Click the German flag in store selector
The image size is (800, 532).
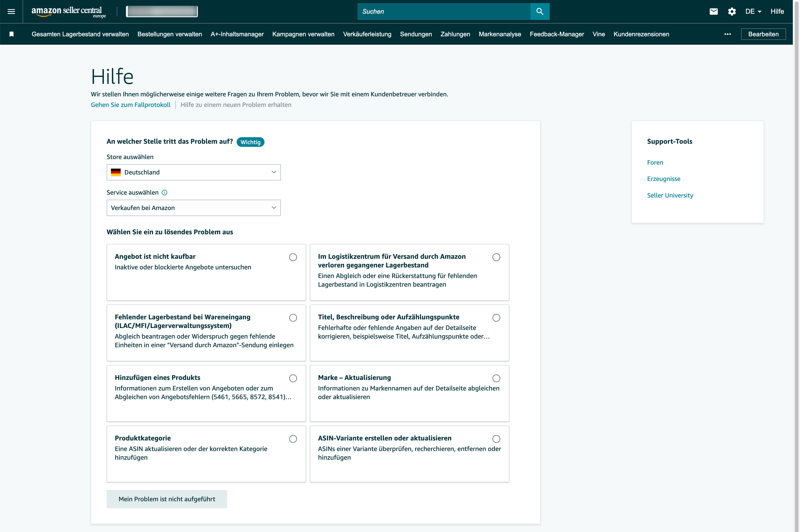116,172
